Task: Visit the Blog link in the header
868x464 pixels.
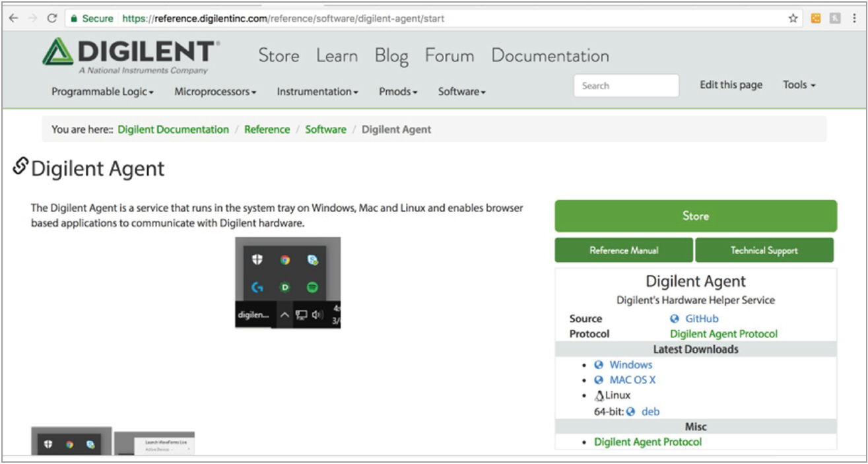Action: tap(391, 56)
